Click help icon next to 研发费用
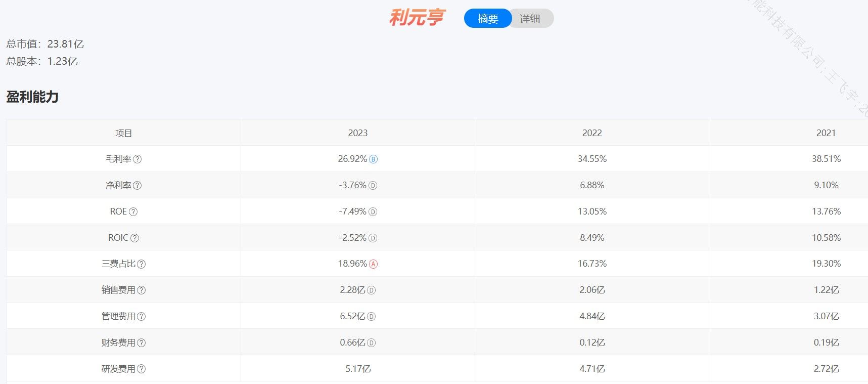Viewport: 868px width, 384px height. coord(142,369)
